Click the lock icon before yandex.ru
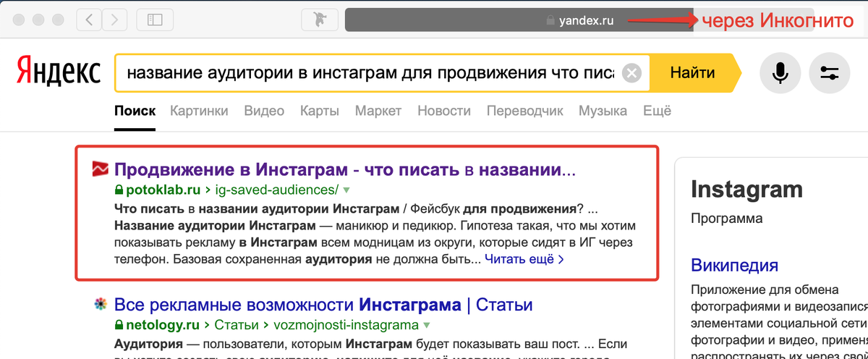868x359 pixels. point(551,20)
